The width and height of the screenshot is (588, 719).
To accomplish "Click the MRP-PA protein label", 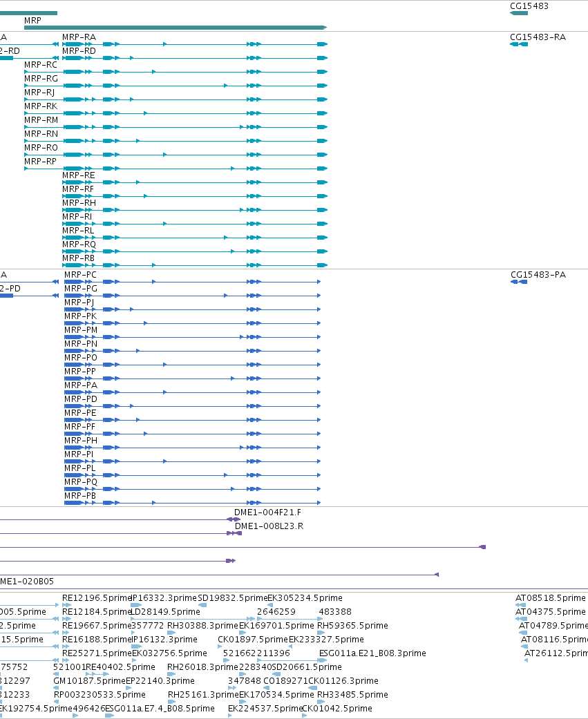I will click(x=81, y=385).
